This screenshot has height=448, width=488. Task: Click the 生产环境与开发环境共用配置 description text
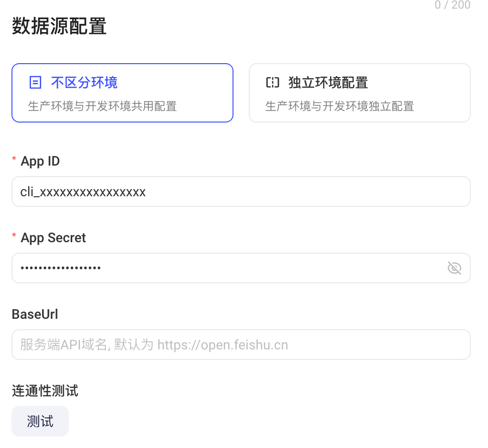point(102,106)
